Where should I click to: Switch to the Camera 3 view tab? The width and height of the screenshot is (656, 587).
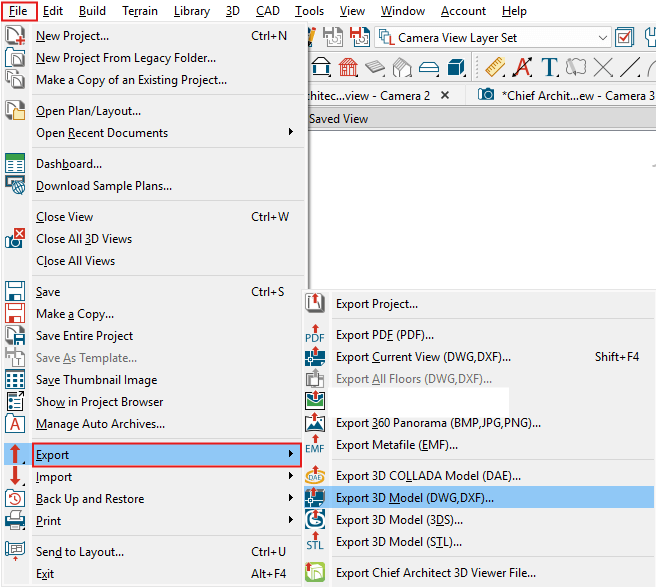tap(566, 95)
